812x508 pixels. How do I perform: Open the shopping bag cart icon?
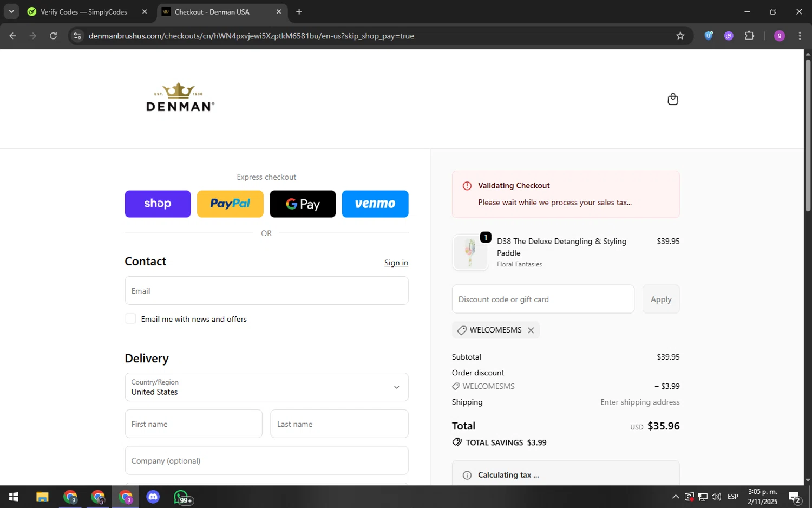672,99
